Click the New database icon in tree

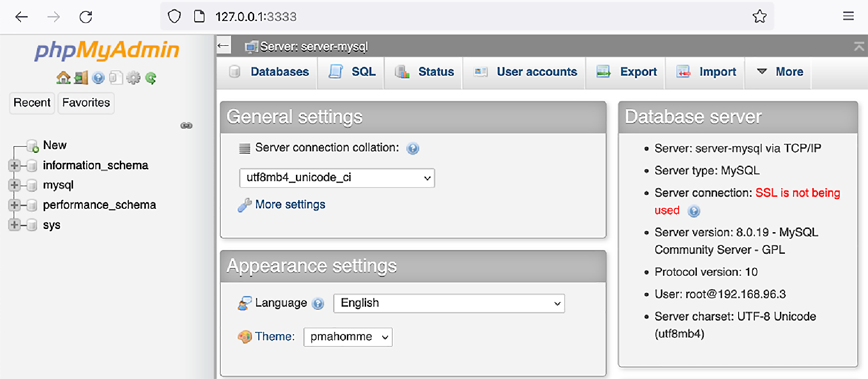point(33,146)
